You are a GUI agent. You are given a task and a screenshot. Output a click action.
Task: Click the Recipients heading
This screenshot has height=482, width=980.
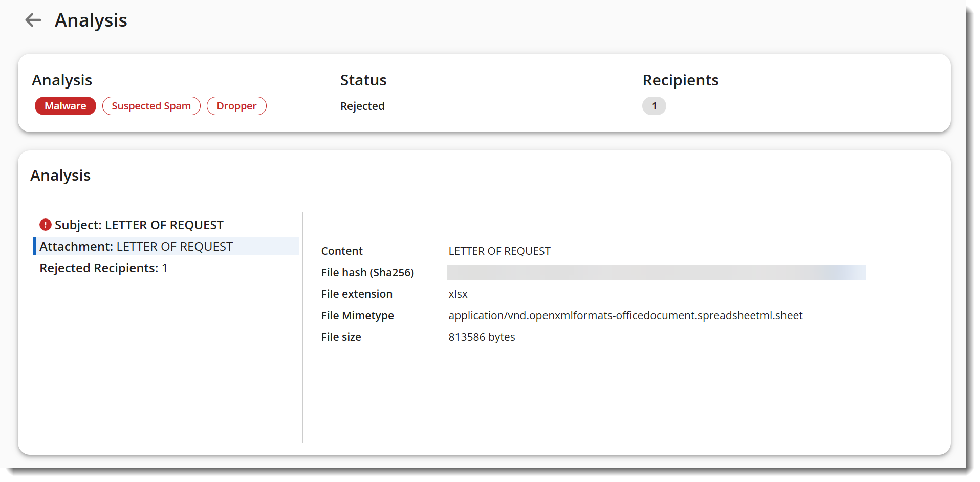pos(680,80)
